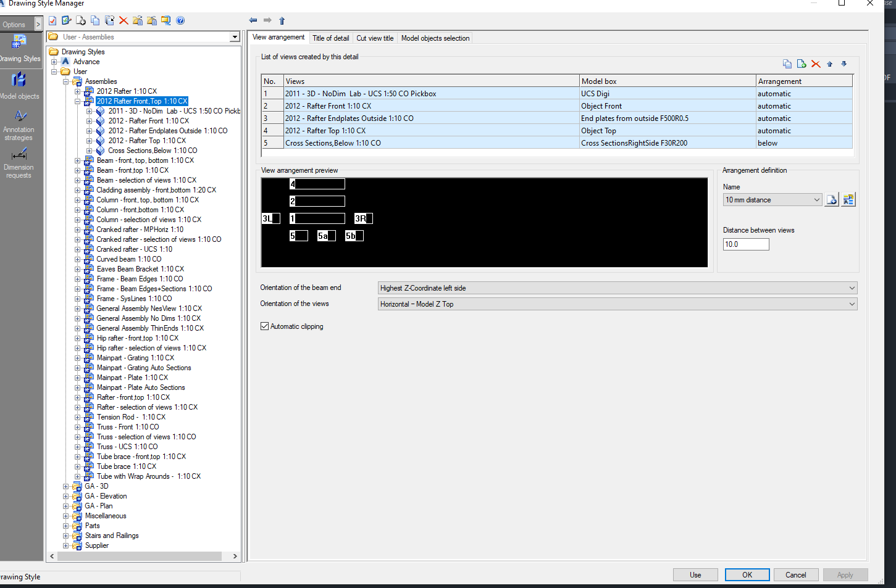Click the Distance between views input field
The image size is (896, 588).
(746, 244)
